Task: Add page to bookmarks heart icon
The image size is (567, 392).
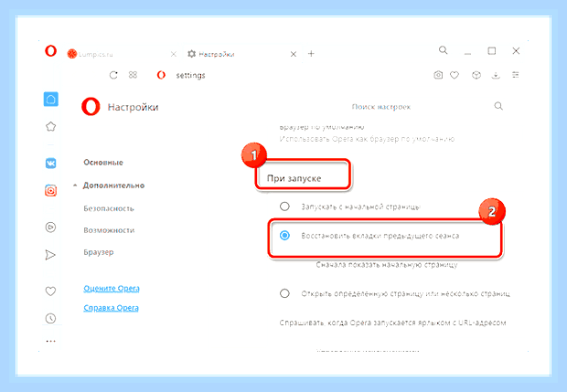Action: click(455, 75)
